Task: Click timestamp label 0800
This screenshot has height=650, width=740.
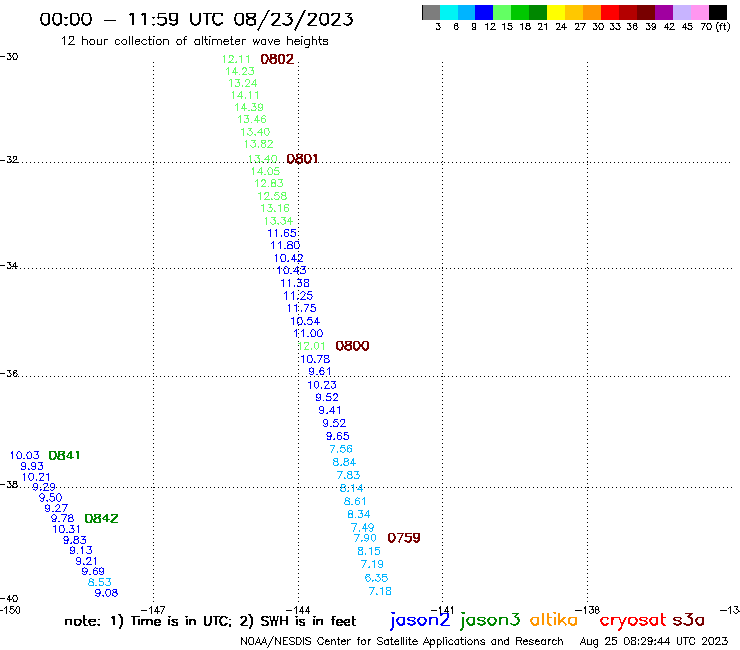Action: click(352, 346)
